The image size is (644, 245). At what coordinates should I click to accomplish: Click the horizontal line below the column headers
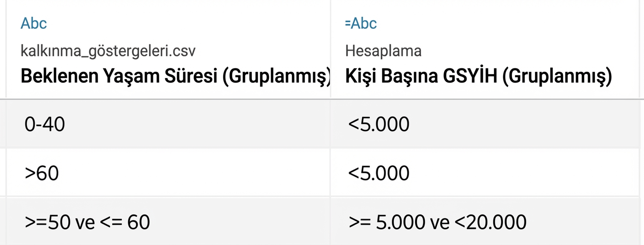point(322,100)
